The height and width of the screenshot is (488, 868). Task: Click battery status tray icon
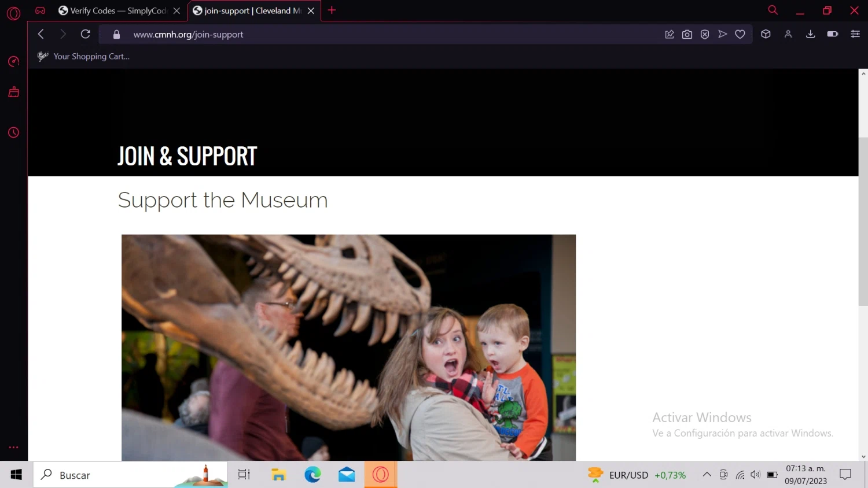(772, 475)
